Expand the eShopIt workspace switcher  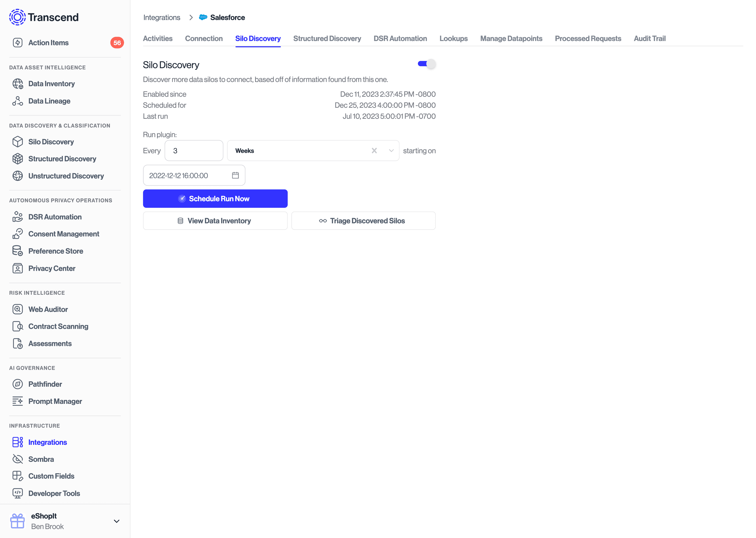point(117,521)
